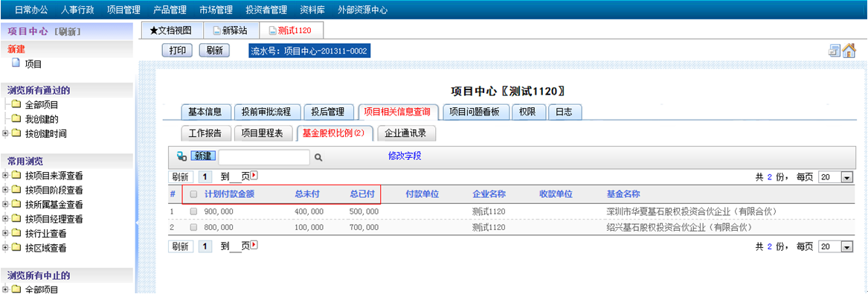The image size is (868, 297).
Task: Open the 企业通讯录 sub-tab
Action: 407,133
